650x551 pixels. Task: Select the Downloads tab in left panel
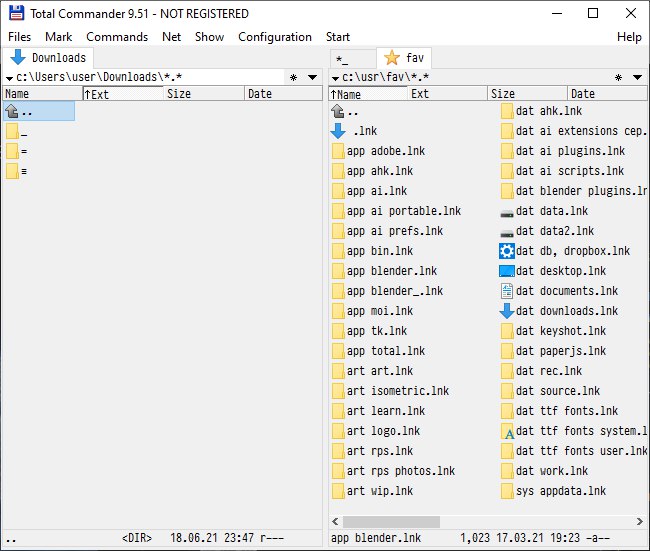pos(48,58)
